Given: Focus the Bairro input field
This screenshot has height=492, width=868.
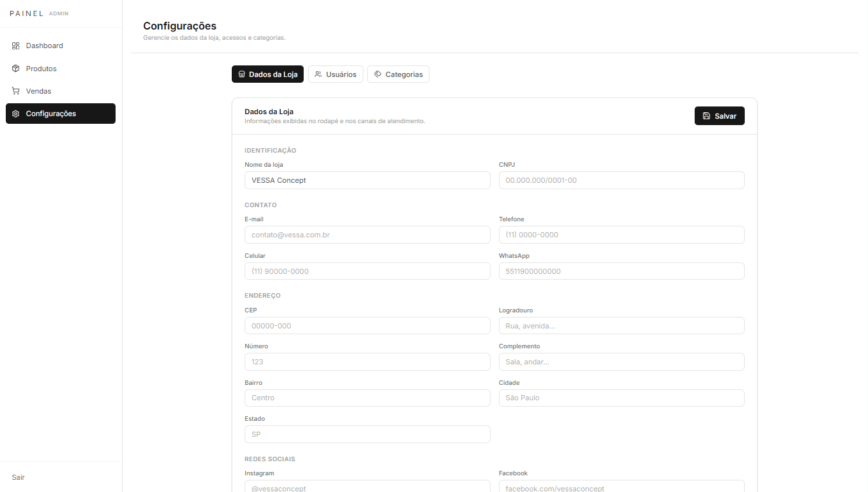Looking at the screenshot, I should 367,398.
